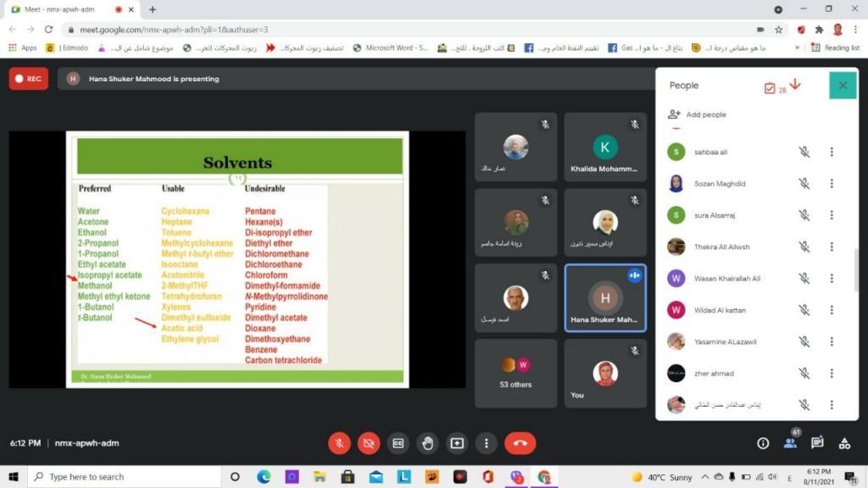The height and width of the screenshot is (488, 868).
Task: Raise hand using the hand icon
Action: pos(427,443)
